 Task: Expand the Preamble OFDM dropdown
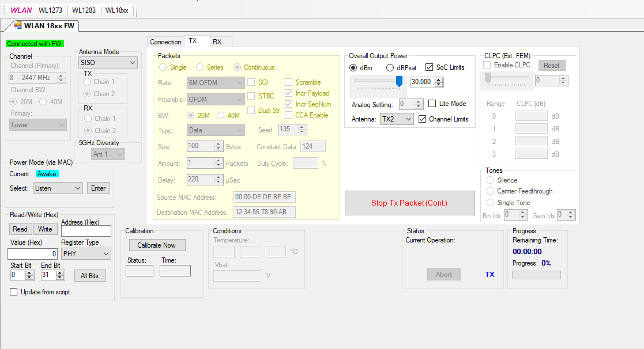pos(216,100)
